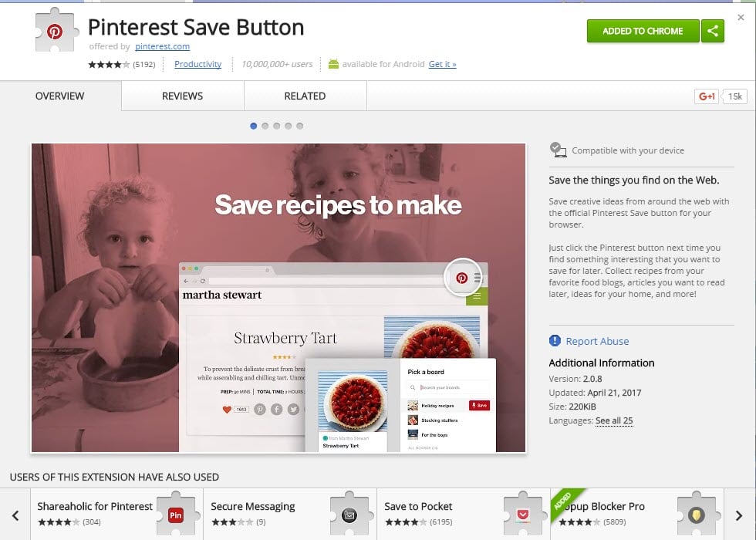Click the star rating next to 5192 reviews
This screenshot has width=756, height=540.
coord(109,64)
